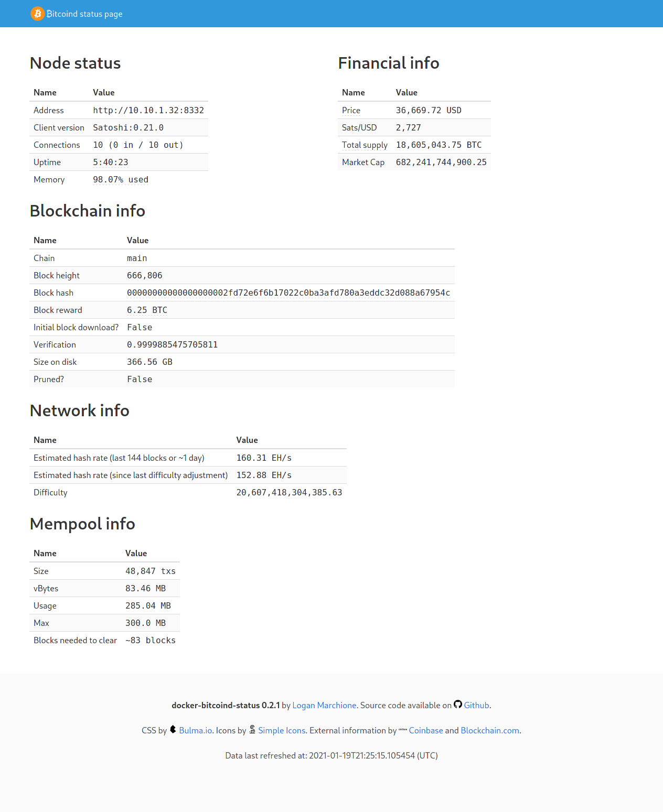Screen dimensions: 663x812
Task: Click the difficulty value 20,607,418,304,385.63
Action: click(x=289, y=492)
